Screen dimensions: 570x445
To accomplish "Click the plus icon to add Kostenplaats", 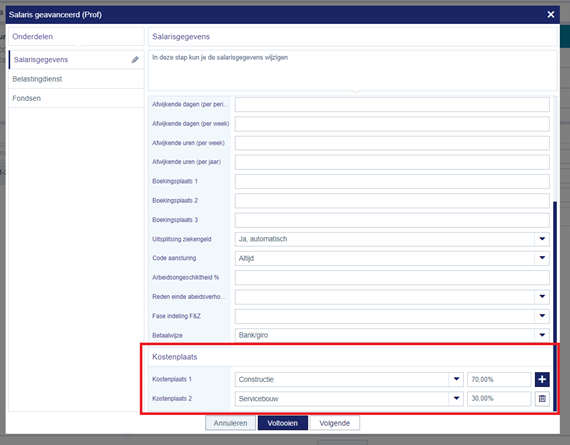I will click(x=542, y=379).
